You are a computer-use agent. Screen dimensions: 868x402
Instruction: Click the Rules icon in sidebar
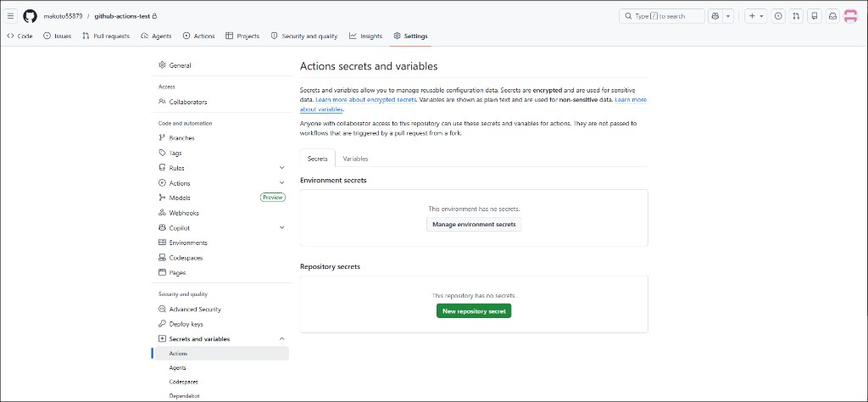point(162,168)
